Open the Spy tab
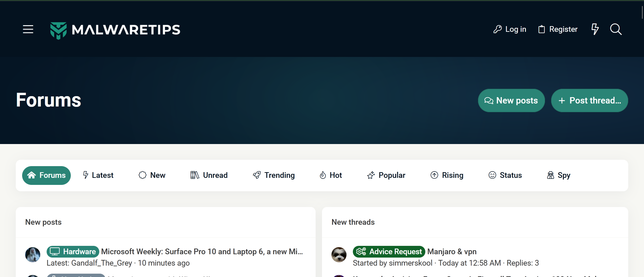Image resolution: width=644 pixels, height=277 pixels. coord(558,176)
